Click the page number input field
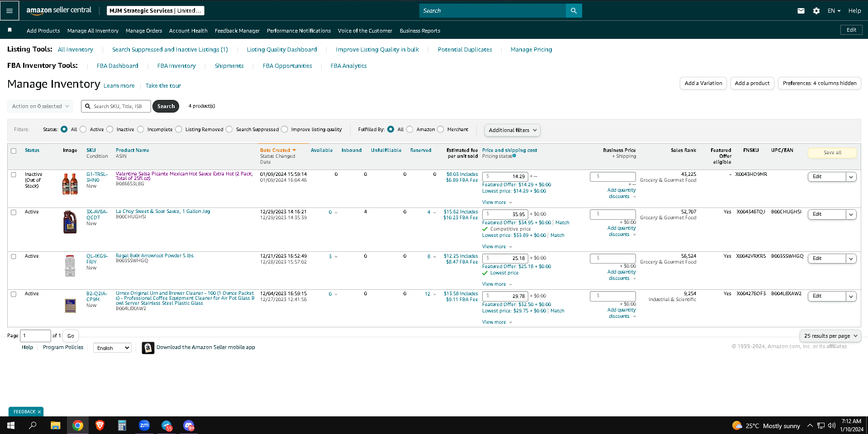Viewport: 868px width, 434px height. point(35,336)
